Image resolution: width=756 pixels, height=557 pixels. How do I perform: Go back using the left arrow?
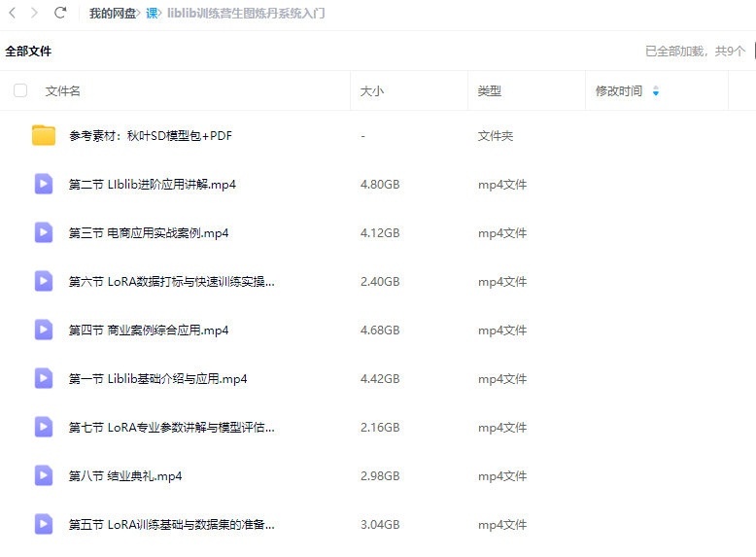[x=13, y=14]
